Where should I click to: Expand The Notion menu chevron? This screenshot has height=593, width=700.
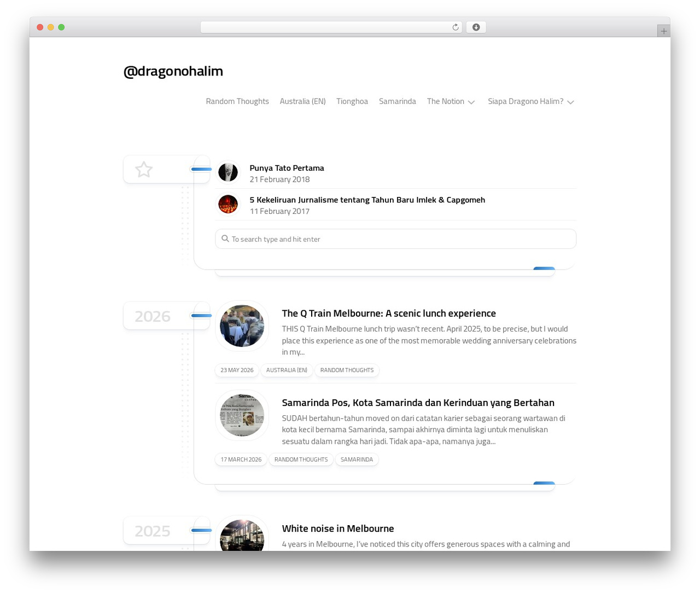coord(471,102)
